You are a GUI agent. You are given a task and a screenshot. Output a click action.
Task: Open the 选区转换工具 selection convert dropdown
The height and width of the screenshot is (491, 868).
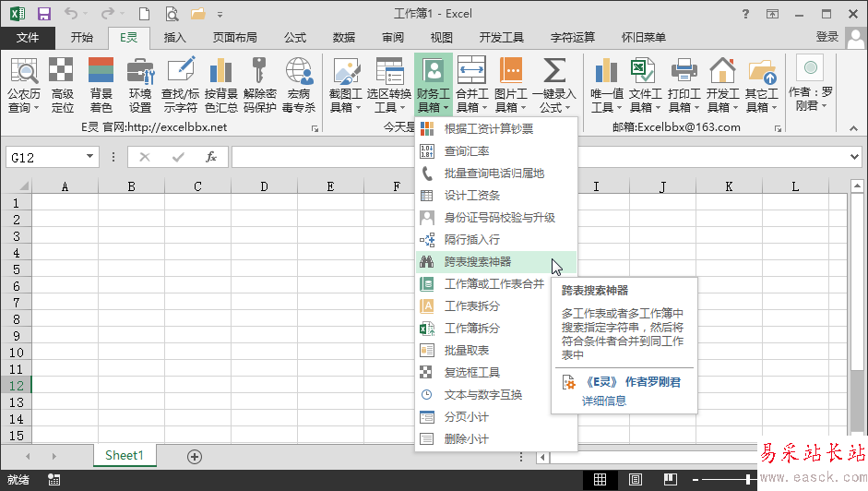tap(388, 85)
